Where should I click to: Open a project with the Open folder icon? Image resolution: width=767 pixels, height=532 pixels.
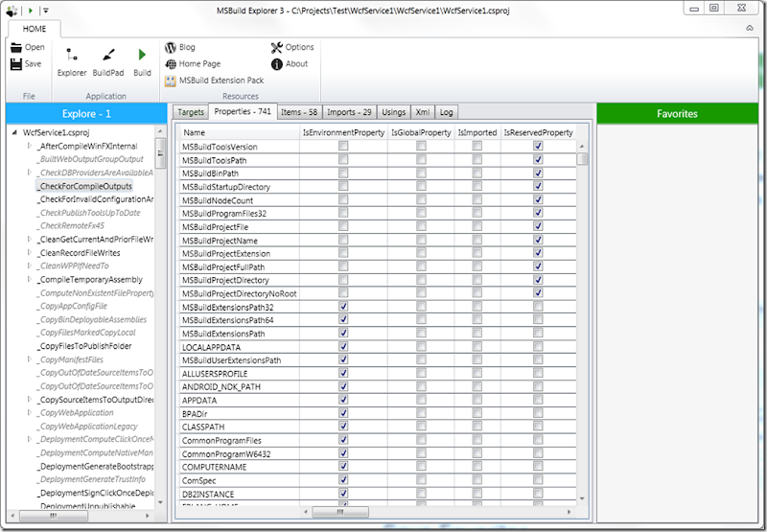[x=16, y=47]
